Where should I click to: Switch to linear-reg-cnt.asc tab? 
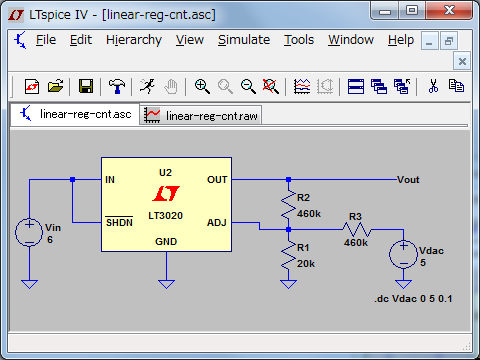(75, 114)
